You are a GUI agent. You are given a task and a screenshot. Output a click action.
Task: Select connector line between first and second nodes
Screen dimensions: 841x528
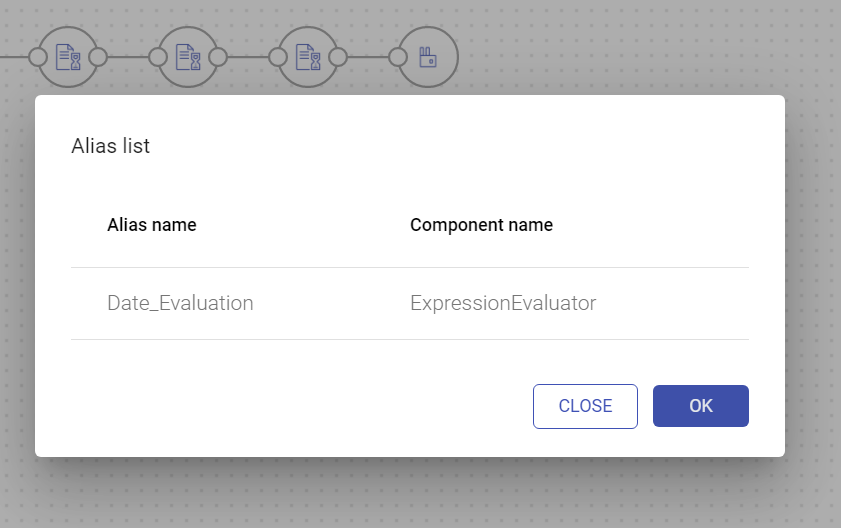[128, 57]
